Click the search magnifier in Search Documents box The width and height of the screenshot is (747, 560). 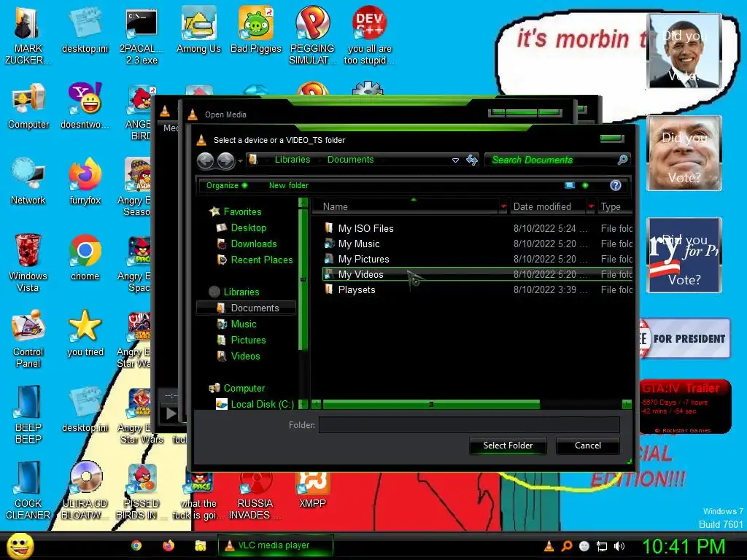(622, 160)
